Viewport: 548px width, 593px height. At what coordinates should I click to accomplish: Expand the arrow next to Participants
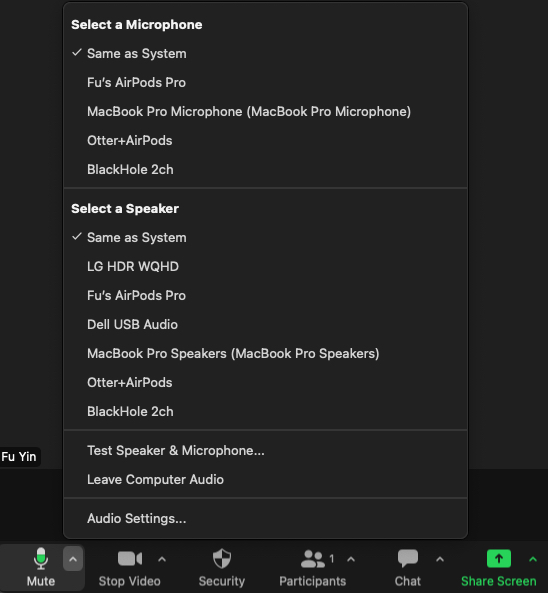pos(351,559)
